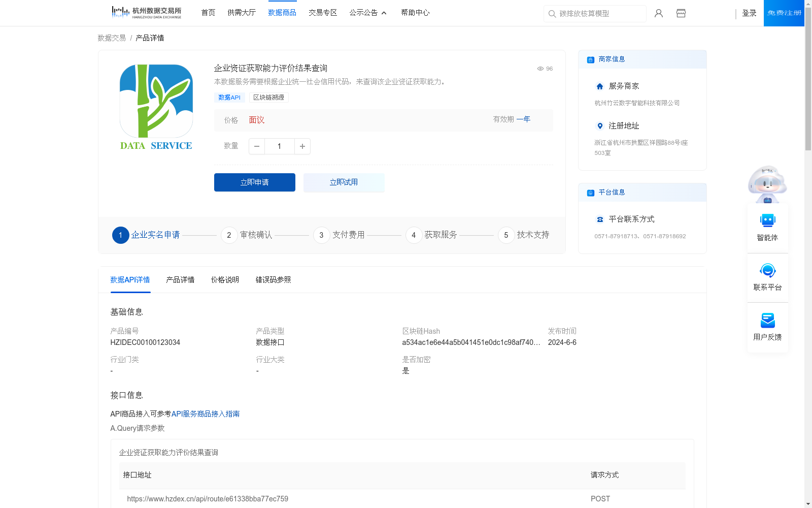
Task: Click the 登录 link
Action: (749, 13)
